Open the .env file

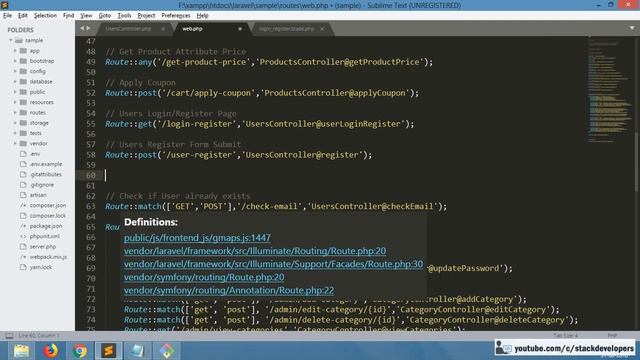pos(35,154)
